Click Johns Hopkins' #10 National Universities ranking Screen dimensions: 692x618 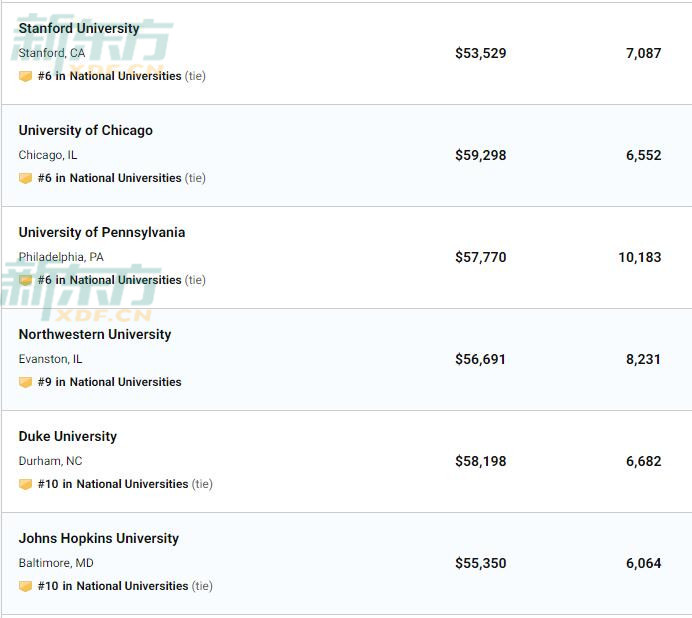click(x=113, y=586)
